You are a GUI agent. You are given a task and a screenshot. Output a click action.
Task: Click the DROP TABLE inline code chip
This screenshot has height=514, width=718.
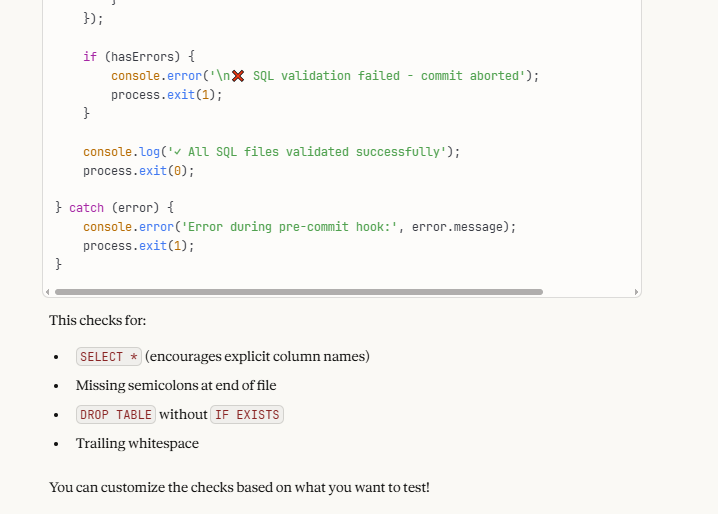[x=116, y=415]
